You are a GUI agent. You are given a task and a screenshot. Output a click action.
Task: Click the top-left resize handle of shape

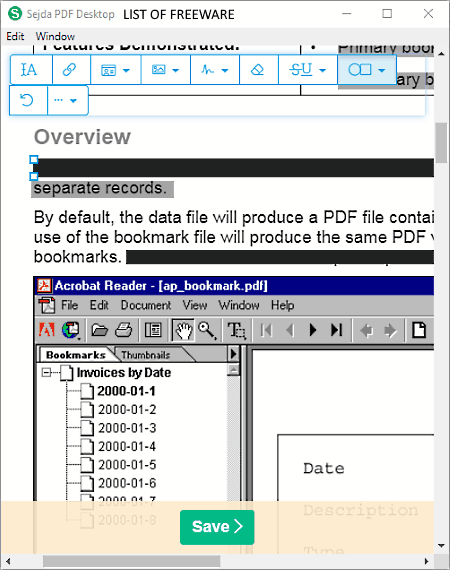[x=33, y=159]
